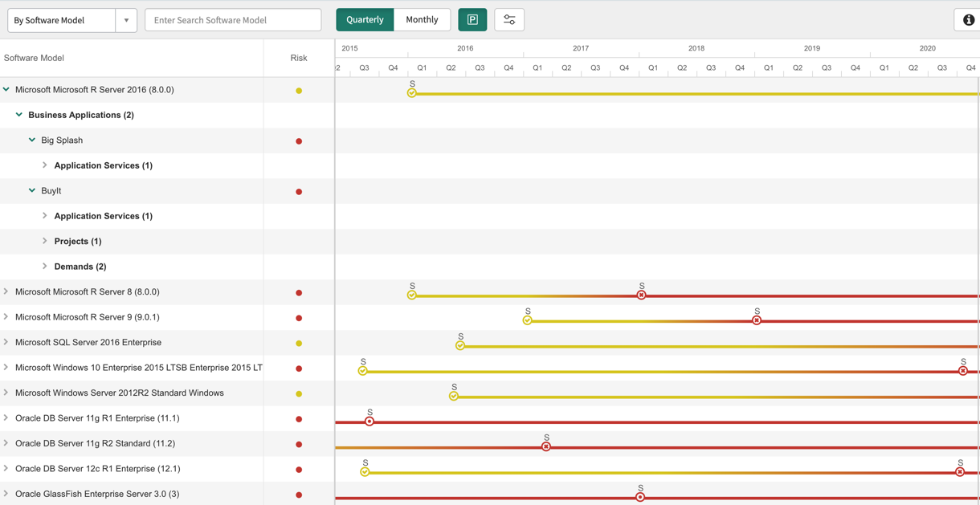Expand Microsoft Windows Server 2012R2 Standard row
Viewport: 980px width, 505px height.
(6, 393)
